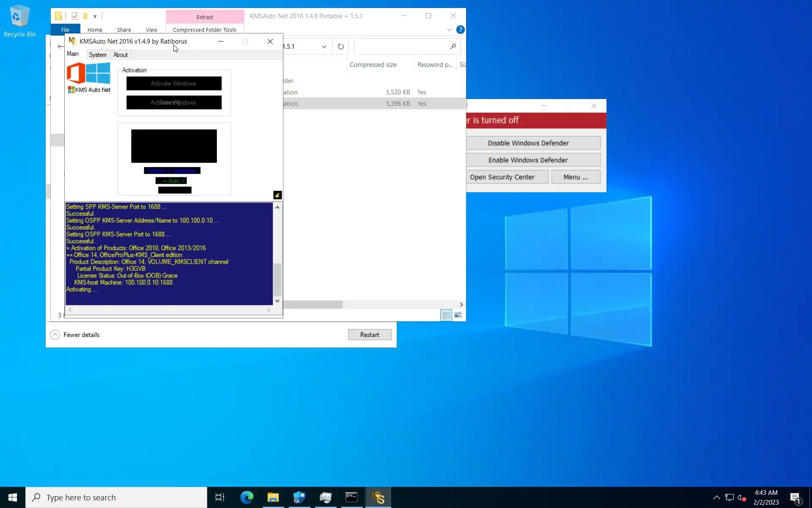The width and height of the screenshot is (812, 508).
Task: Open the Explorer help question-mark icon
Action: (x=460, y=30)
